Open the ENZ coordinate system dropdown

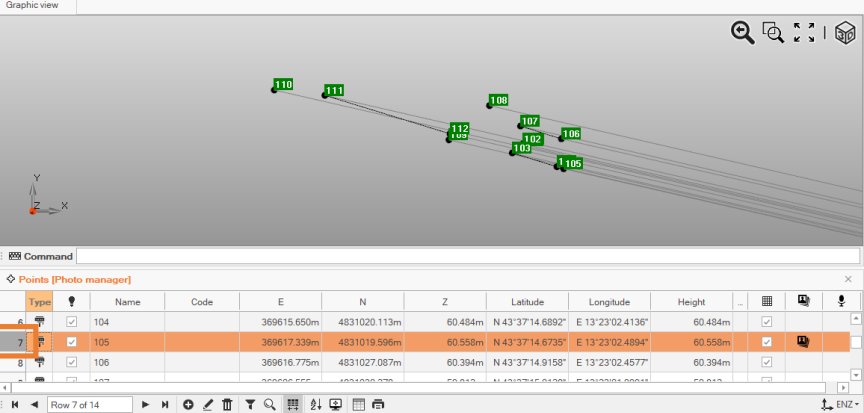(x=839, y=404)
